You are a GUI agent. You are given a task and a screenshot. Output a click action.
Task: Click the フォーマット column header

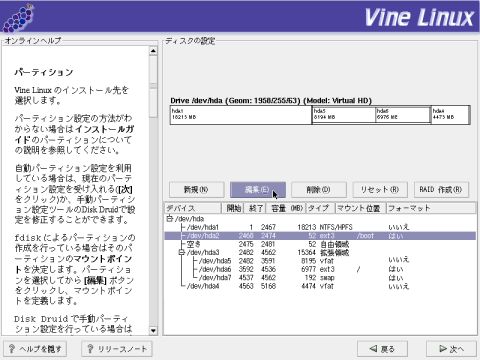(431, 208)
